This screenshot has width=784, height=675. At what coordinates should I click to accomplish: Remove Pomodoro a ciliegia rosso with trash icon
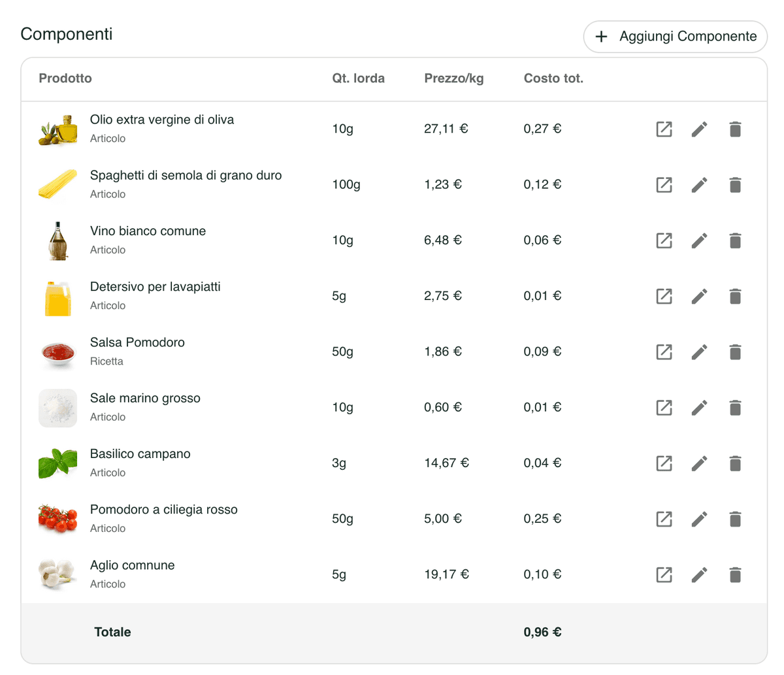point(735,519)
